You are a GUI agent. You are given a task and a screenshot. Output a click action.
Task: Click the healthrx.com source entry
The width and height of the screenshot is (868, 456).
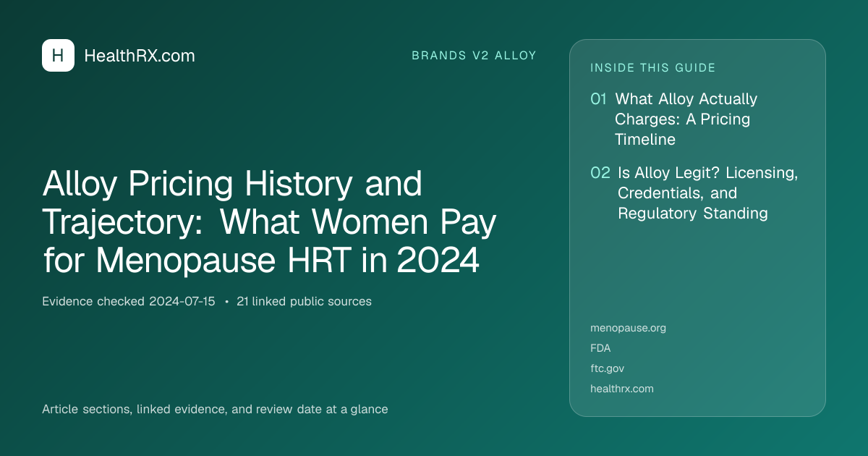(x=622, y=389)
